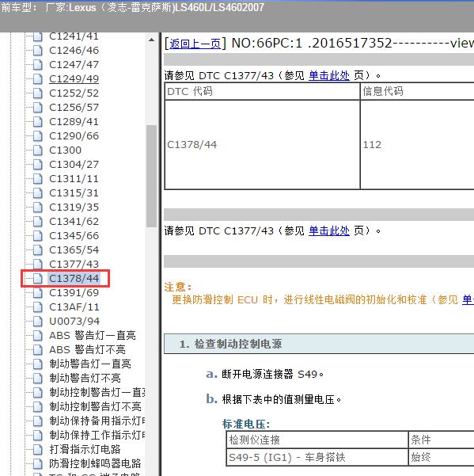Click the page icon next to U0073/94

38,322
